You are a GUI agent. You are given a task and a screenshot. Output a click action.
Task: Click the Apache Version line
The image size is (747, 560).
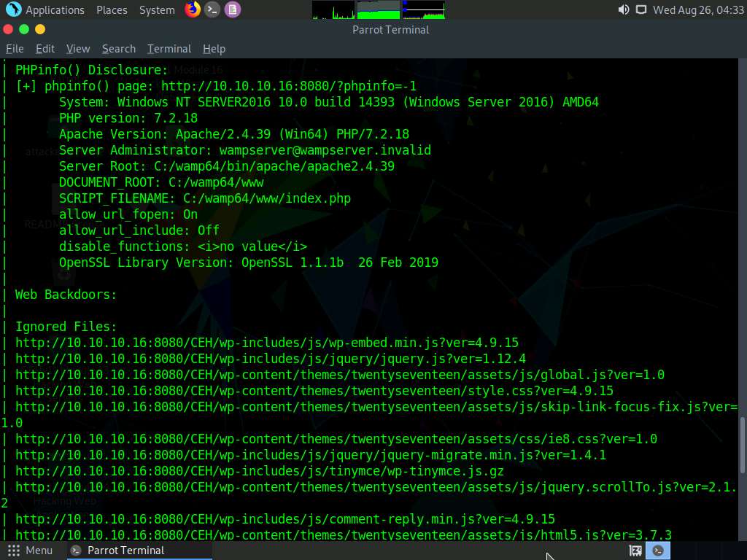point(234,134)
